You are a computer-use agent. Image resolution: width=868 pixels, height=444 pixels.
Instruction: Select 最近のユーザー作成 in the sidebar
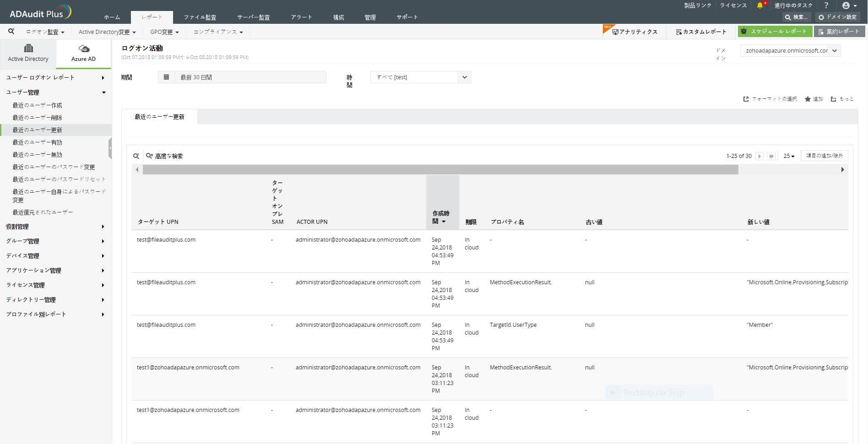click(38, 105)
